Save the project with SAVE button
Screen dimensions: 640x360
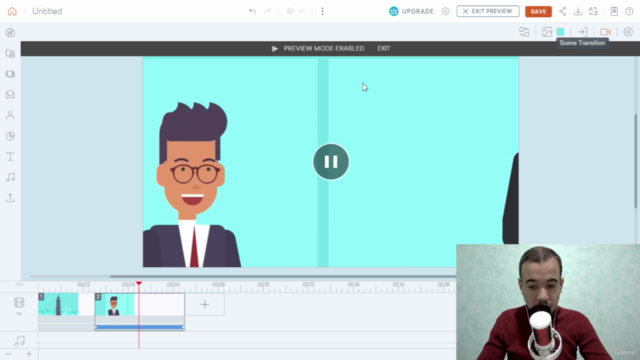click(538, 11)
